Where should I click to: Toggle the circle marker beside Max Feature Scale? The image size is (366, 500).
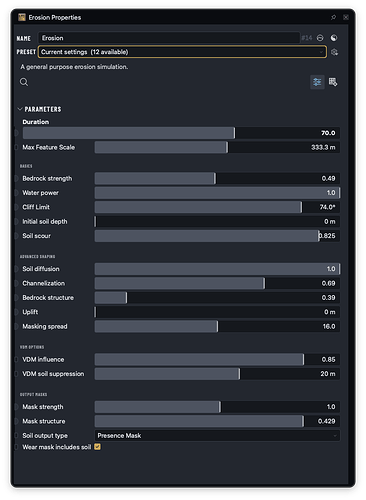tap(16, 147)
